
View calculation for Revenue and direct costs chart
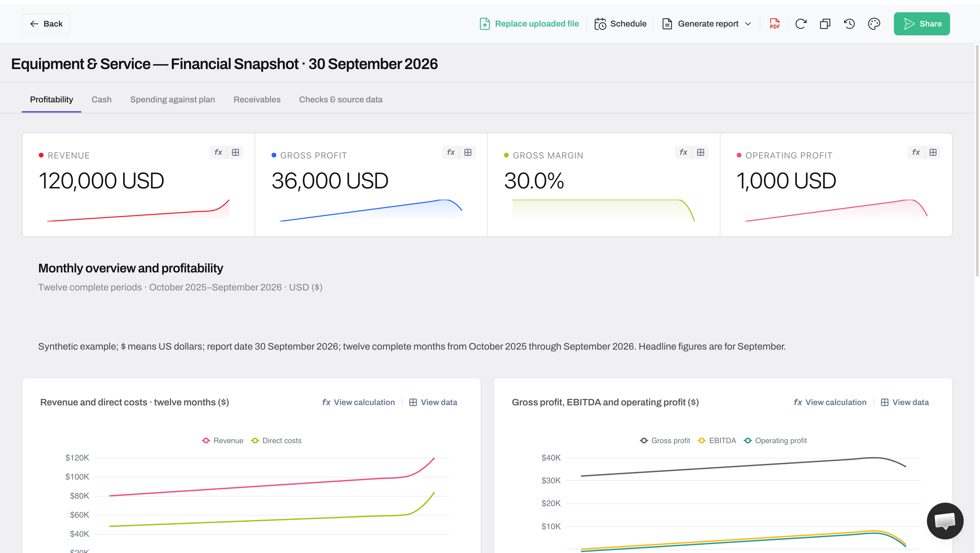click(358, 402)
